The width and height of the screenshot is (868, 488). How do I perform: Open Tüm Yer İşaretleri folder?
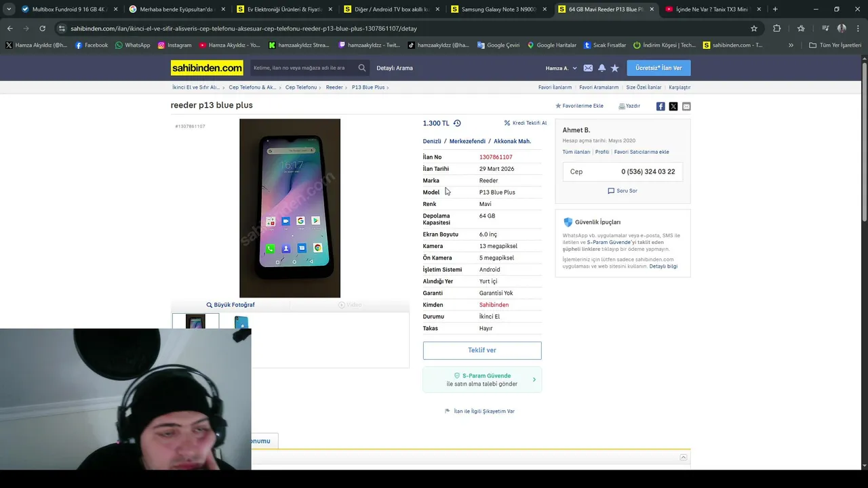point(835,45)
